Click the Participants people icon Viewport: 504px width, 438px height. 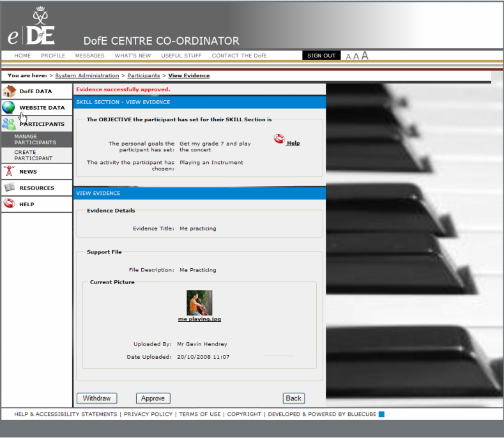point(9,124)
